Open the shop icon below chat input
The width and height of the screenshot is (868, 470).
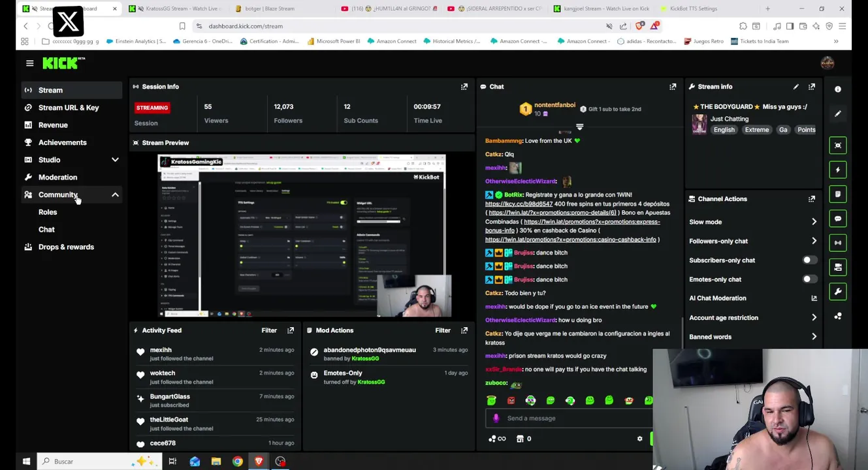pyautogui.click(x=520, y=439)
